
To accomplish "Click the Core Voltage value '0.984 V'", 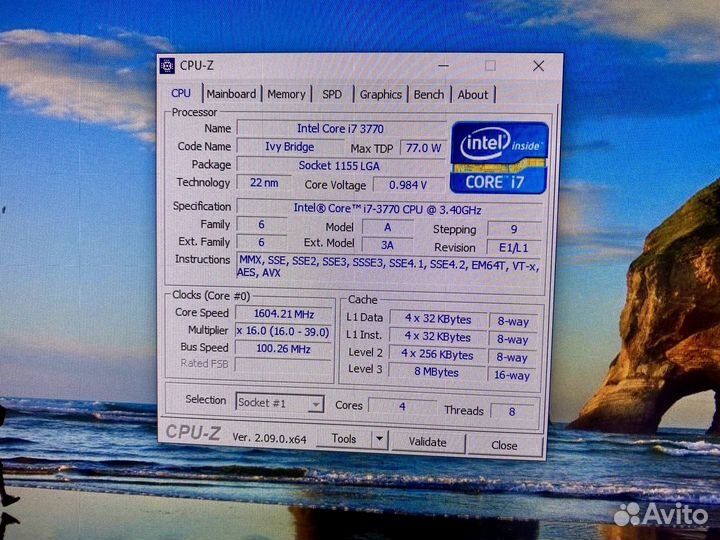I will (408, 185).
